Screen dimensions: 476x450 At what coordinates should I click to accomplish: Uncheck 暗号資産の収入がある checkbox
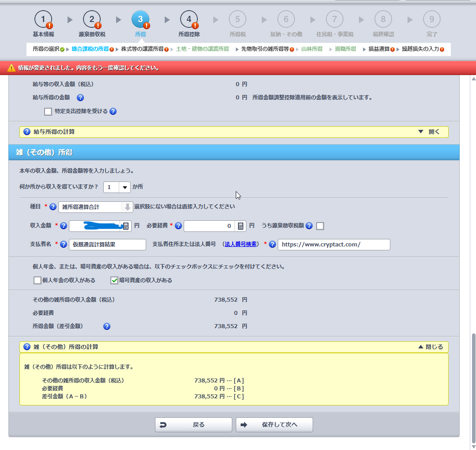tap(114, 280)
